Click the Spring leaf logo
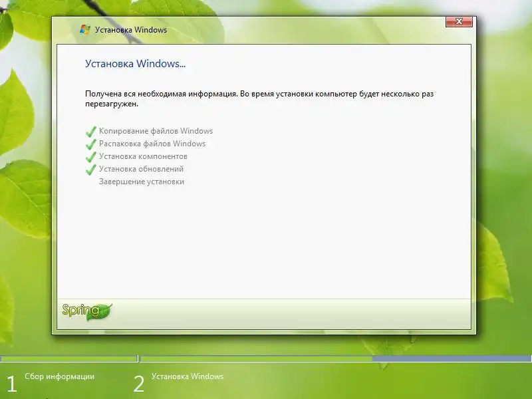532x399 pixels. pos(87,311)
